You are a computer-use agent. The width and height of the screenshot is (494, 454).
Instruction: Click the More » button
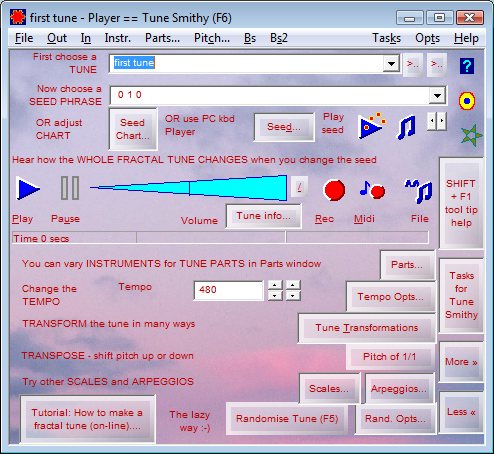[461, 362]
